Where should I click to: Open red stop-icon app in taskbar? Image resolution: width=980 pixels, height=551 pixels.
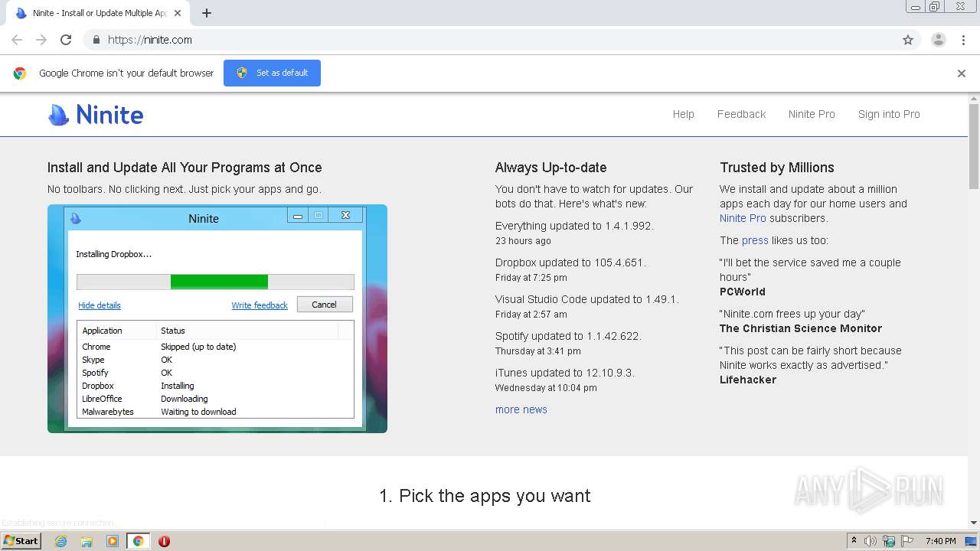point(164,541)
